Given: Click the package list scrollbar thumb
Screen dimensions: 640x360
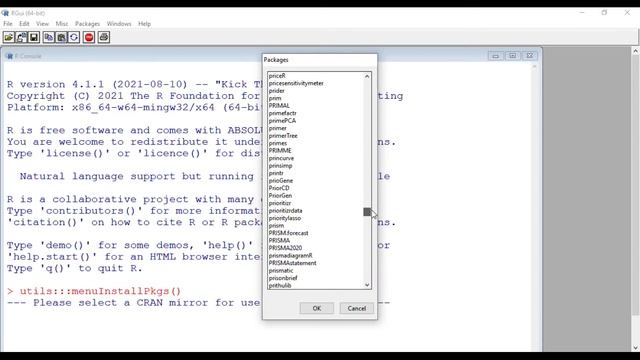Looking at the screenshot, I should tap(367, 212).
